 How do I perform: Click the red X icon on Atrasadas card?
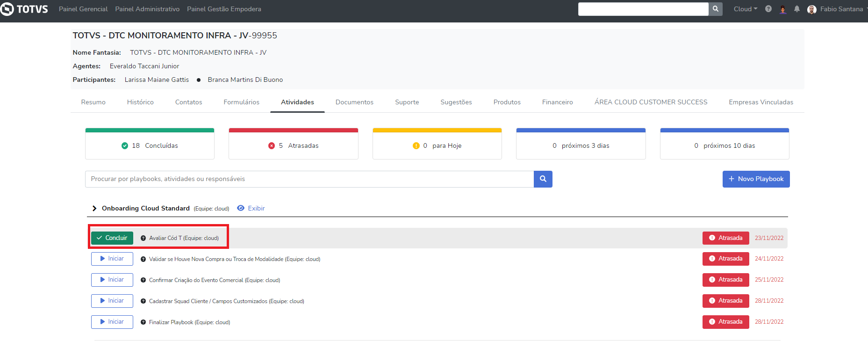tap(272, 146)
